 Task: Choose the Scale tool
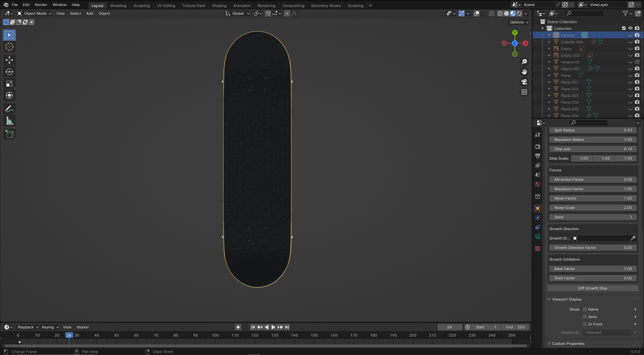(9, 84)
